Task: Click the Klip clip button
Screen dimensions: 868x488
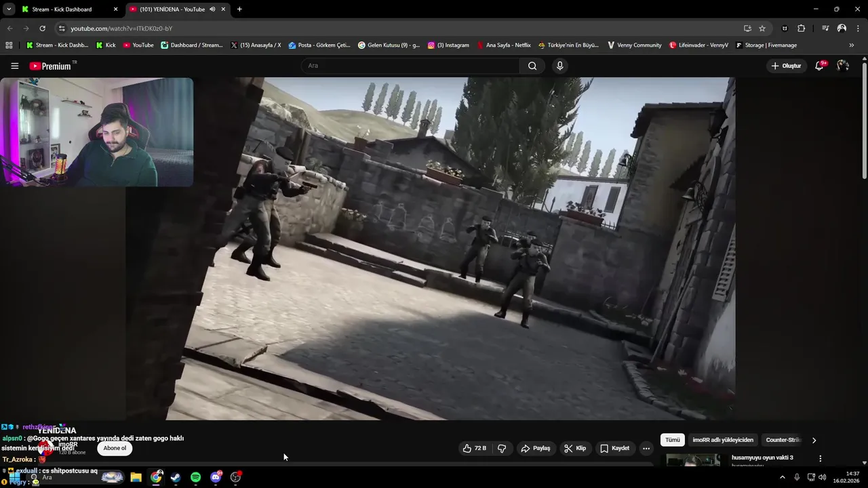Action: [x=574, y=448]
